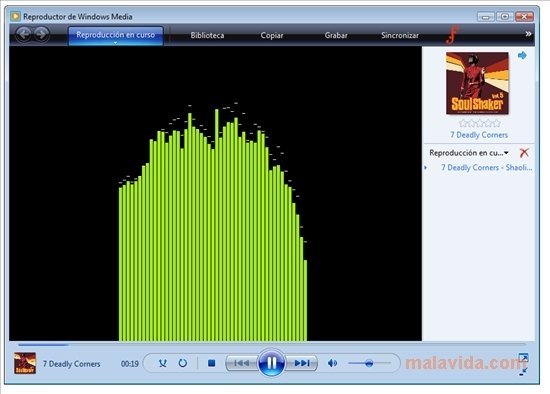Open the 7 Deadly Corners album title link
The image size is (550, 394).
[x=479, y=135]
